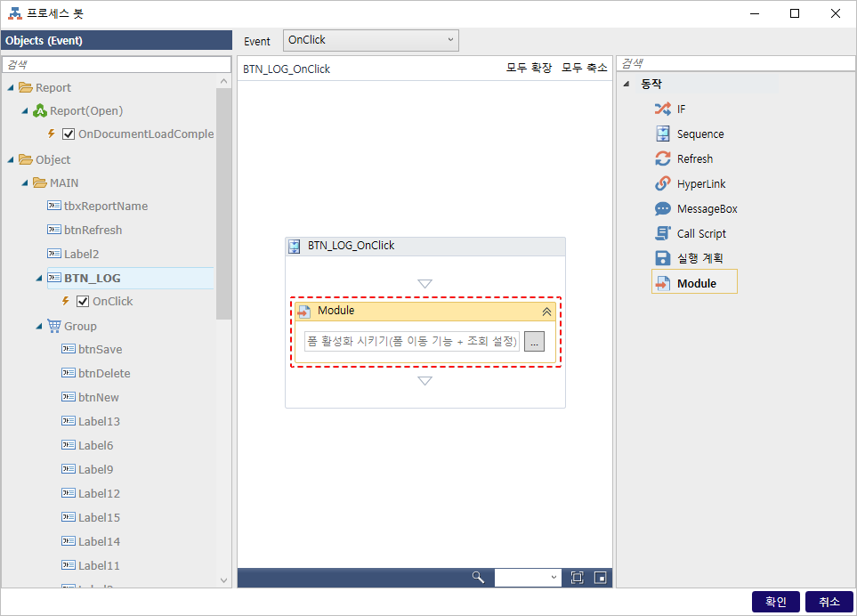This screenshot has height=616, width=857.
Task: Select btnRefresh in the object tree
Action: point(93,231)
